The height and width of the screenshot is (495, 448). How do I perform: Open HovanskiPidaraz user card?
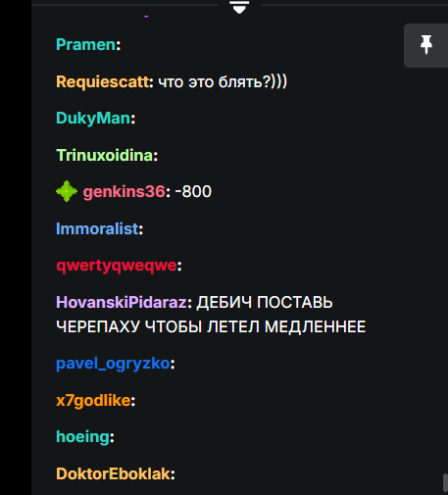tap(122, 302)
